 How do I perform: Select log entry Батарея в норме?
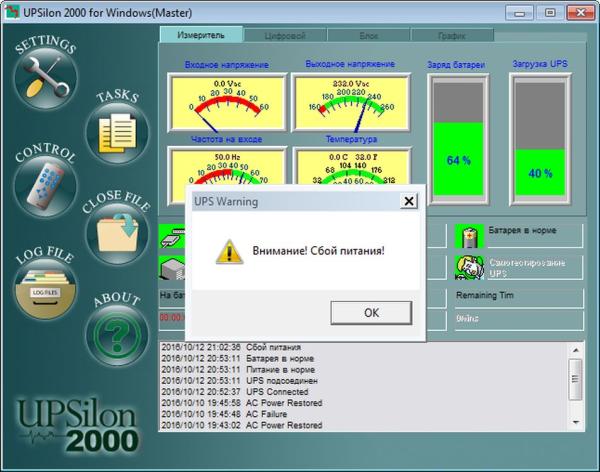[238, 358]
